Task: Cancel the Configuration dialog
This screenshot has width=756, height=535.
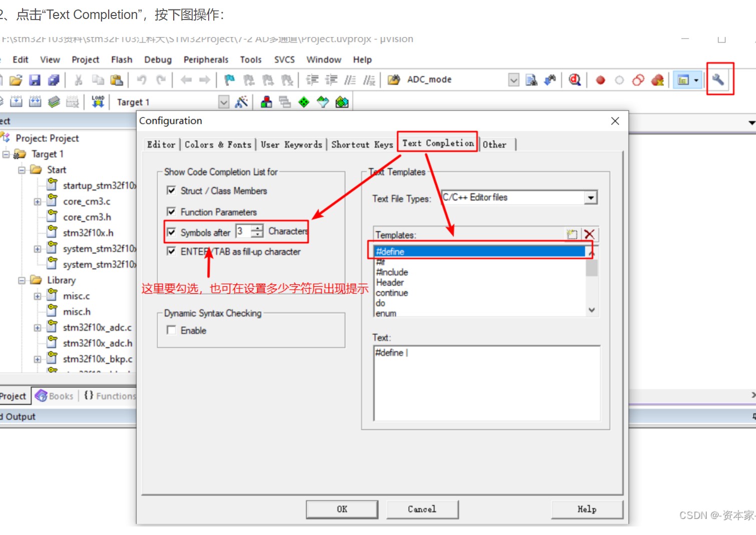Action: pos(422,509)
